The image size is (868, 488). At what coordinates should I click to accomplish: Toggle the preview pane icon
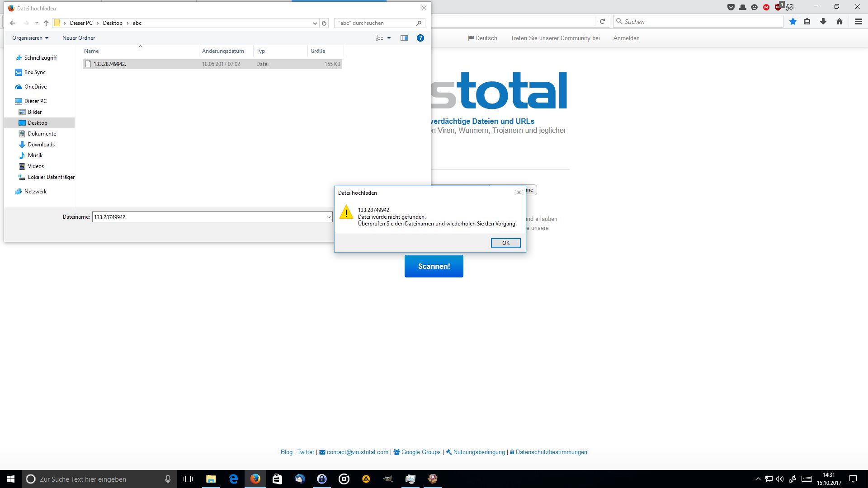click(404, 38)
